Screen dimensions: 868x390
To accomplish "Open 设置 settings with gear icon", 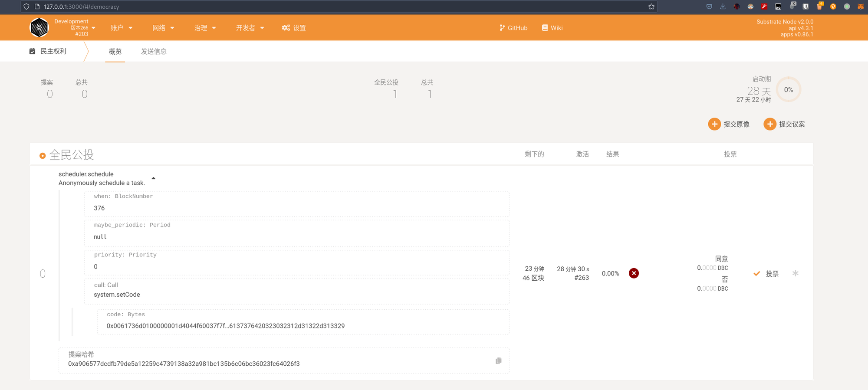I will [294, 28].
